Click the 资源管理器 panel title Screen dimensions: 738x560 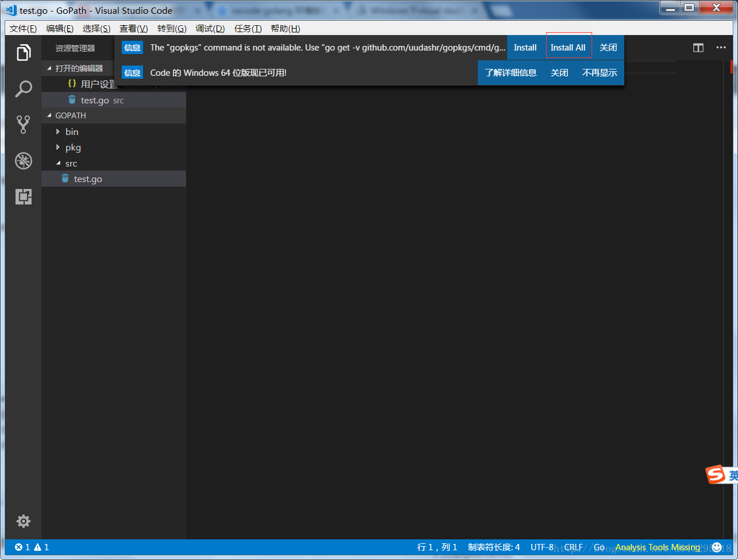coord(75,48)
